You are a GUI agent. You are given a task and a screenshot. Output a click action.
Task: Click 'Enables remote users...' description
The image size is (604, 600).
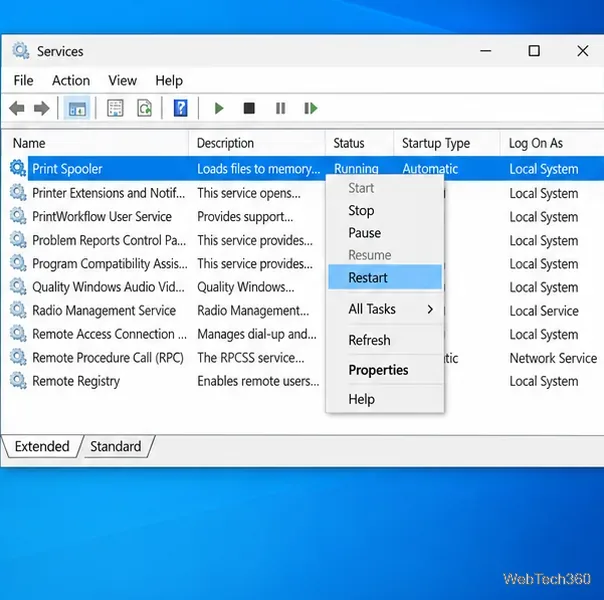(x=258, y=381)
